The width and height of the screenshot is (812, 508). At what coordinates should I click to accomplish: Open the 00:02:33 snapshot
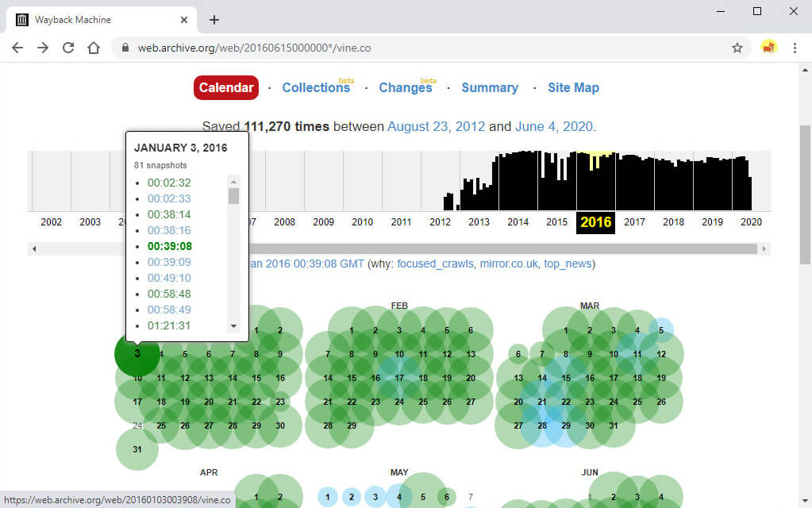[169, 198]
